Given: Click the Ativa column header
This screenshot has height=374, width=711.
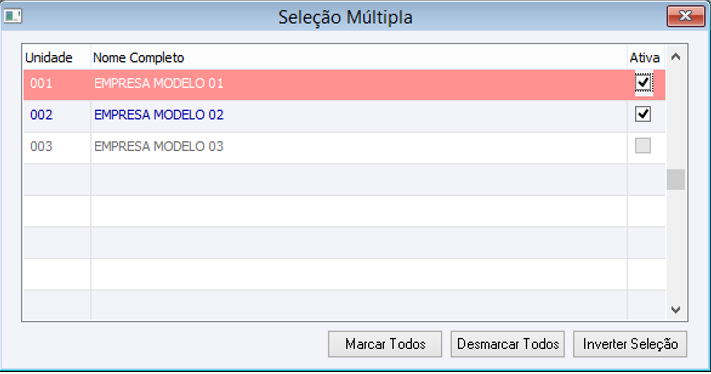Looking at the screenshot, I should pyautogui.click(x=646, y=58).
